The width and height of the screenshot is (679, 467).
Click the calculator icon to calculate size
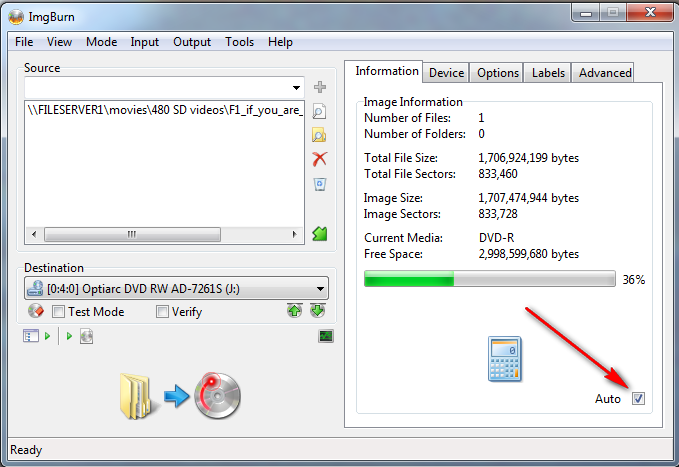pos(504,359)
